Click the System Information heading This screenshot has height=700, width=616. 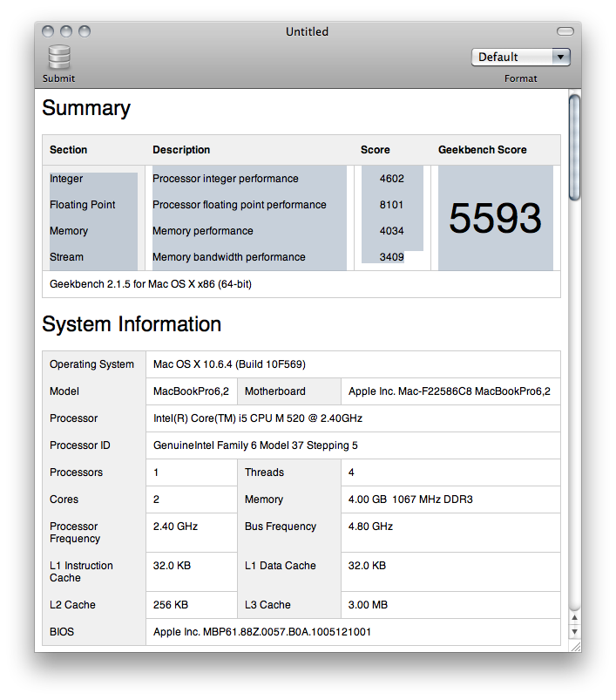132,324
